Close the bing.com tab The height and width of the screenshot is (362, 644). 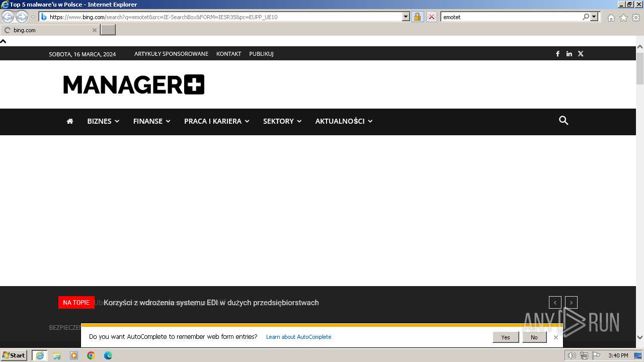[94, 30]
